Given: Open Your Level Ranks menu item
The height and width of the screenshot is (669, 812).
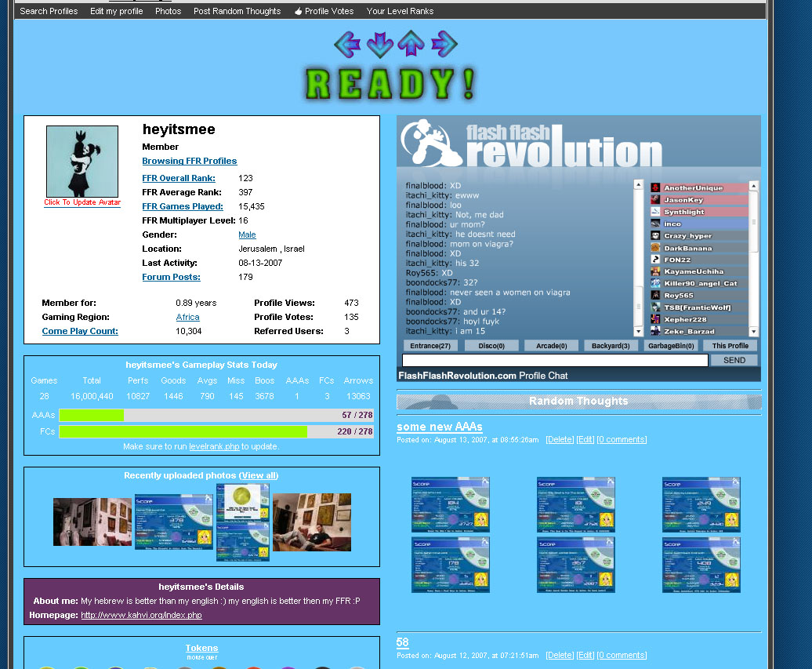Looking at the screenshot, I should pyautogui.click(x=400, y=12).
